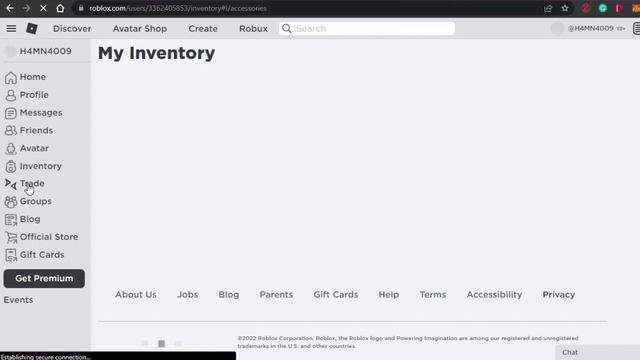Click the browser forward arrow
The image size is (640, 360).
[27, 8]
